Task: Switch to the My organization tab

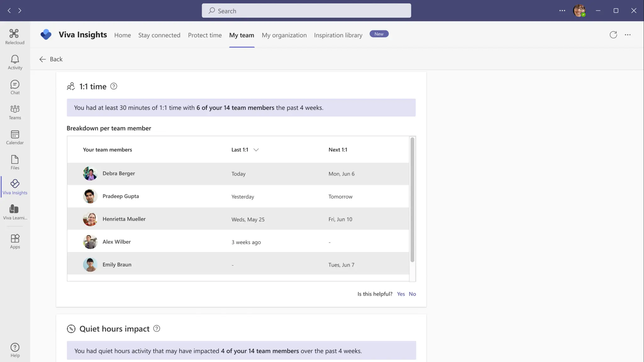Action: [x=284, y=35]
